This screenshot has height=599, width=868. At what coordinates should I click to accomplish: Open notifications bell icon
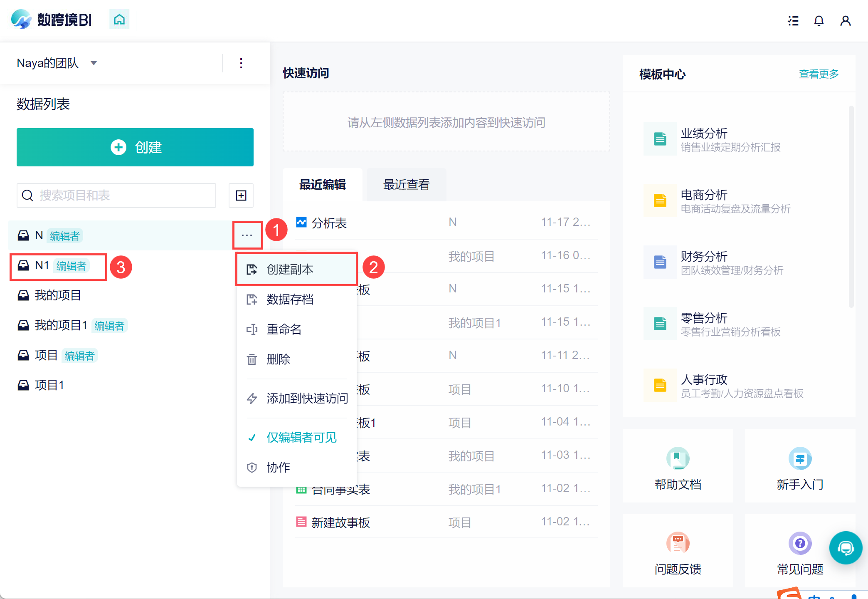coord(819,21)
